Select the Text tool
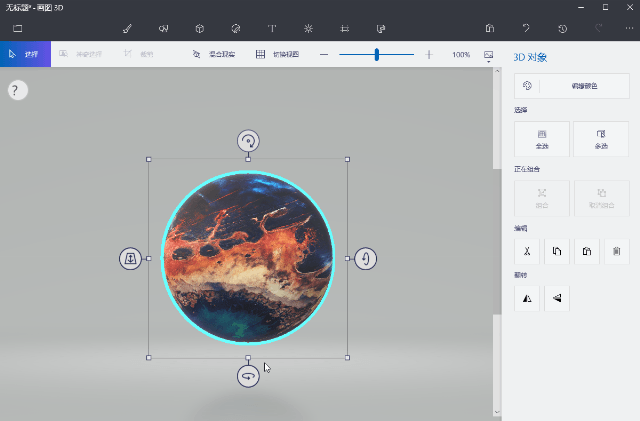 tap(272, 28)
